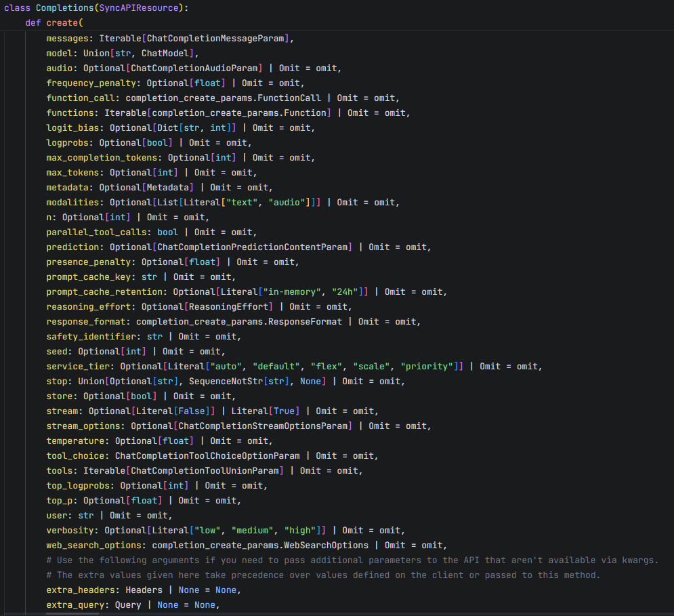Click the audio parameter name

coord(60,68)
